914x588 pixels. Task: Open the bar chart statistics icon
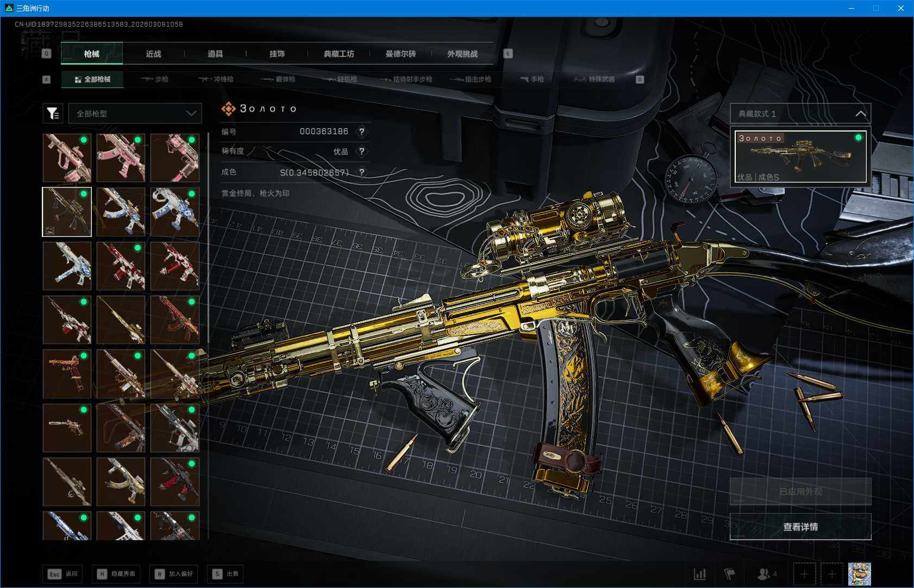pyautogui.click(x=700, y=574)
